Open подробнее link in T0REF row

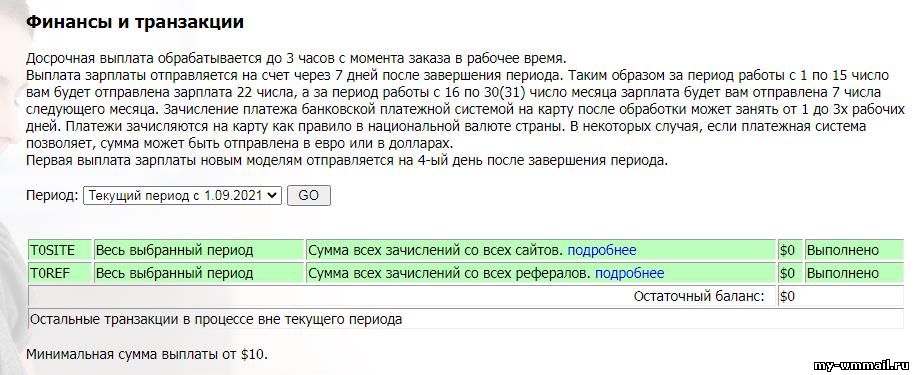click(630, 274)
